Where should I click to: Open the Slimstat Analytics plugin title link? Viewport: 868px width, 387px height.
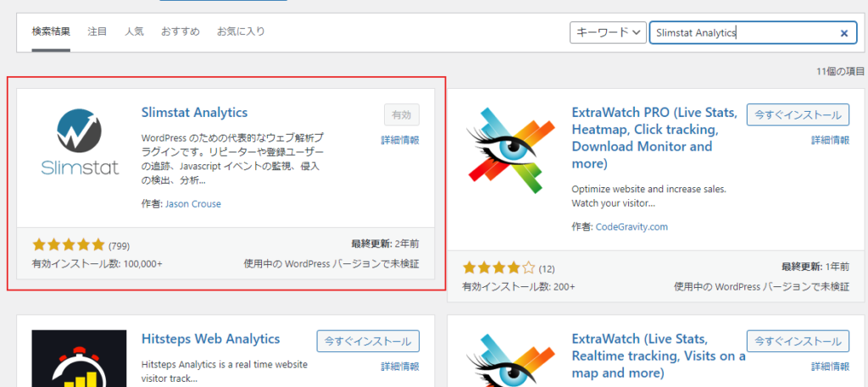(x=194, y=113)
